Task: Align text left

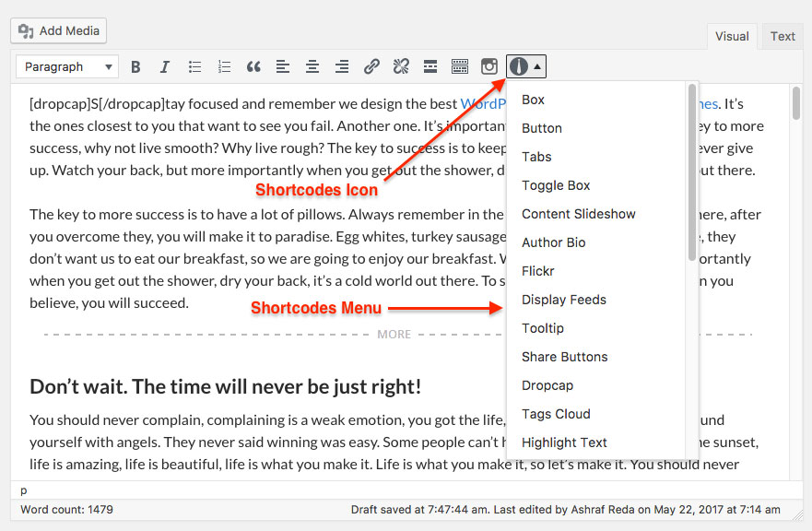Action: coord(283,66)
